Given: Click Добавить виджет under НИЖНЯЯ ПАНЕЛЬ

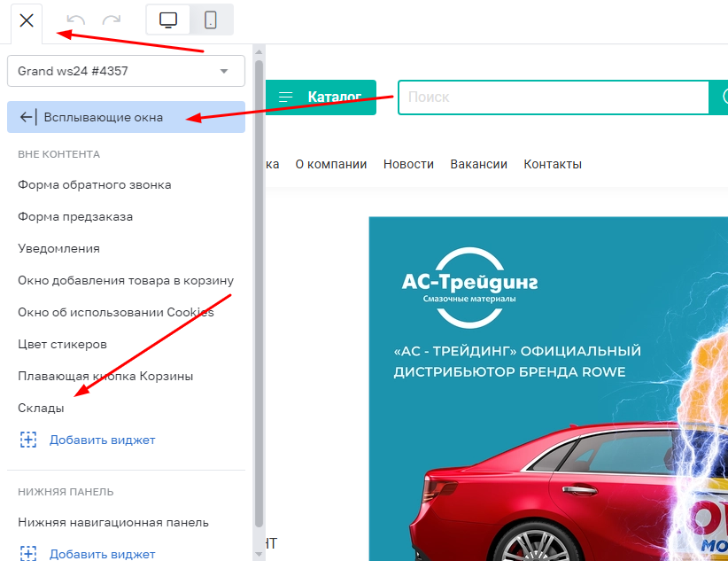Looking at the screenshot, I should tap(88, 554).
